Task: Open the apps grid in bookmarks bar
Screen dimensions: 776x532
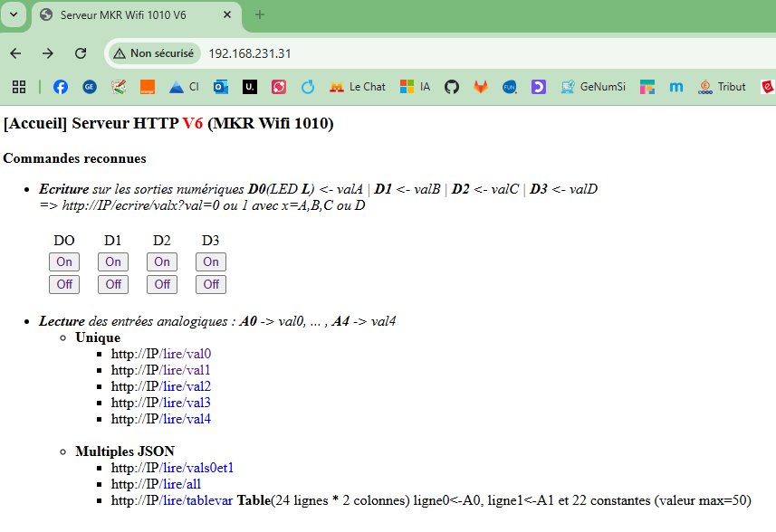Action: (x=18, y=87)
